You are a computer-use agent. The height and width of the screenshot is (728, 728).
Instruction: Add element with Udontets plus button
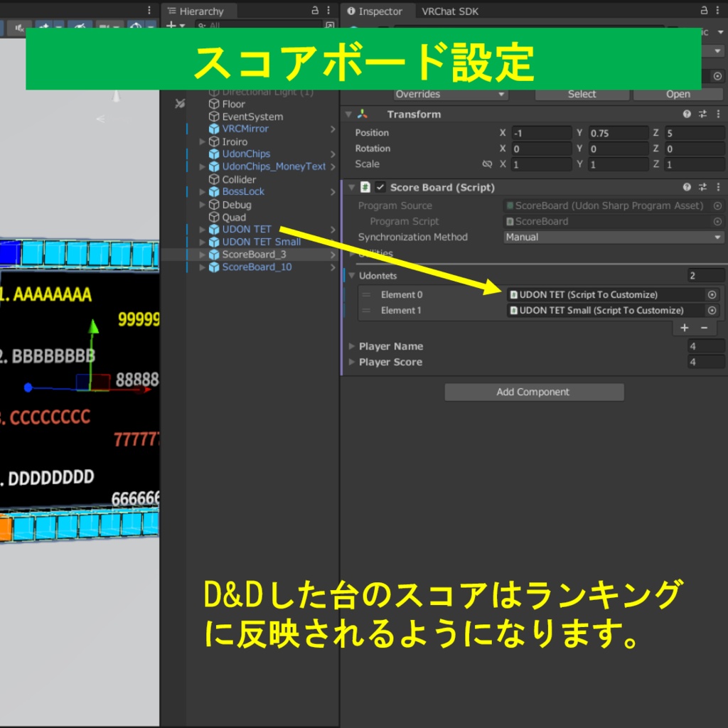pyautogui.click(x=685, y=328)
